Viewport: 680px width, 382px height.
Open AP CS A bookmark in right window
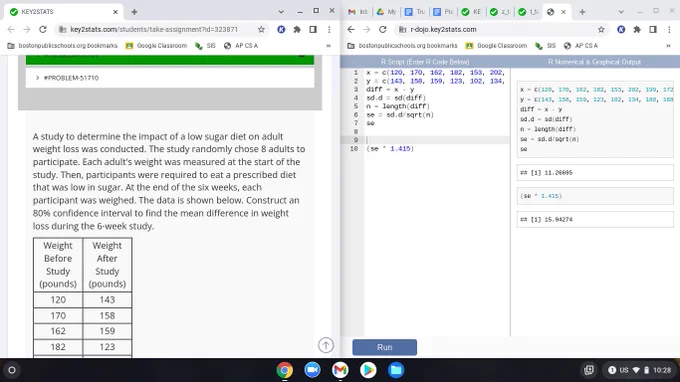(581, 46)
